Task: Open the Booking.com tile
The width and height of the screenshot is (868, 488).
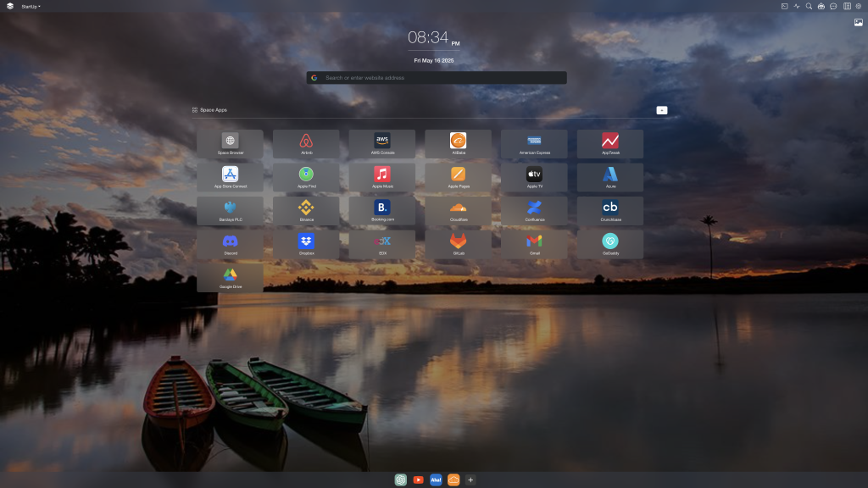Action: [x=382, y=211]
